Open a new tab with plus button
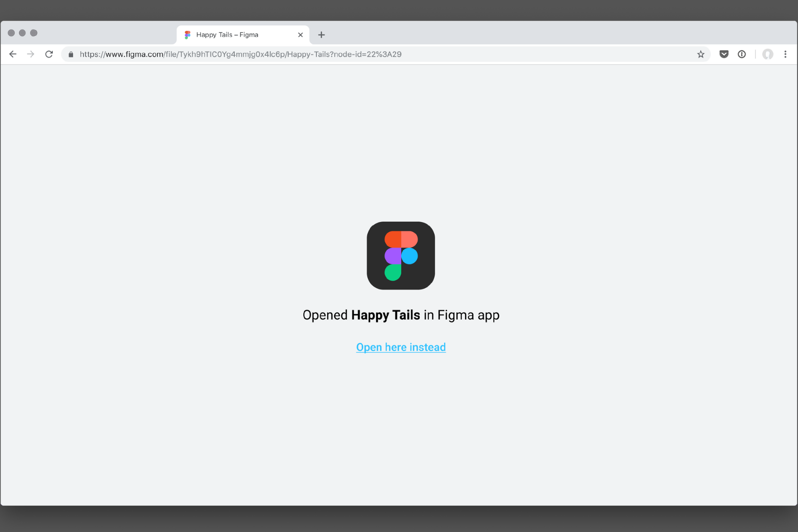 (x=321, y=35)
